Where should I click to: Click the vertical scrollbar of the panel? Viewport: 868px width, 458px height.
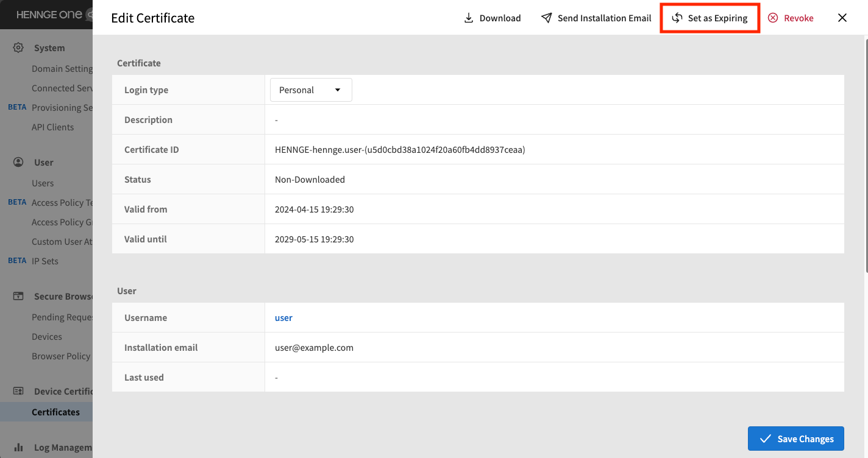coord(866,155)
